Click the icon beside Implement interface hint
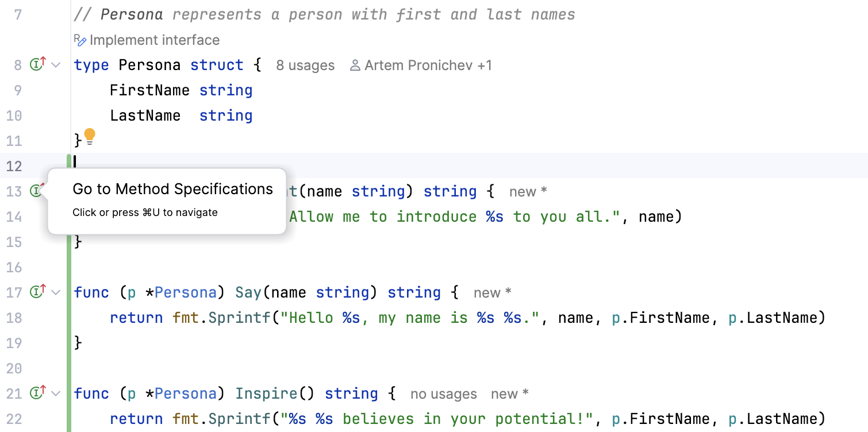 click(x=80, y=40)
